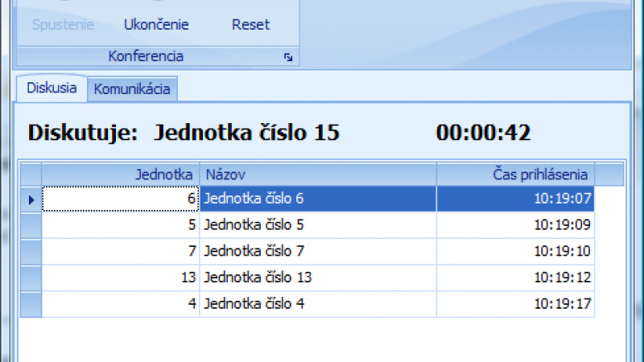Sort by Čas prihlásenia column header
Screen dimensions: 644x362
tap(515, 175)
